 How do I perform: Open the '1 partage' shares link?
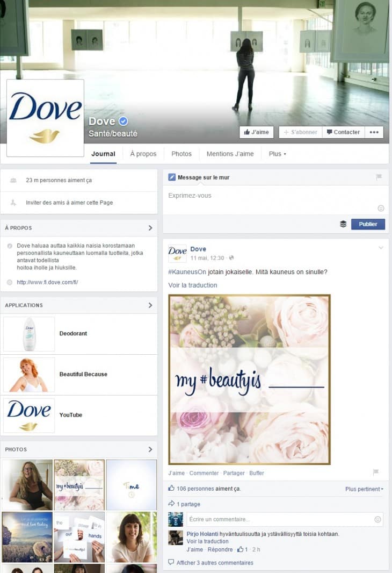click(188, 504)
